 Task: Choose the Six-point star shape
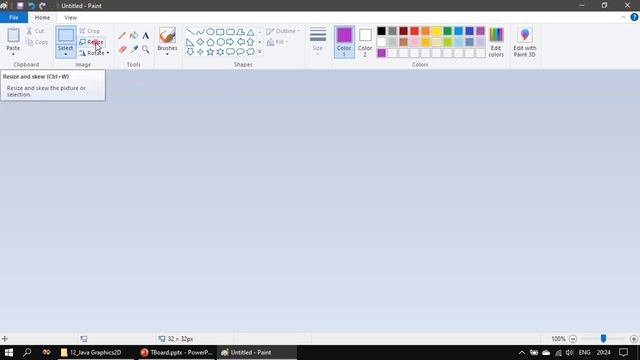220,52
